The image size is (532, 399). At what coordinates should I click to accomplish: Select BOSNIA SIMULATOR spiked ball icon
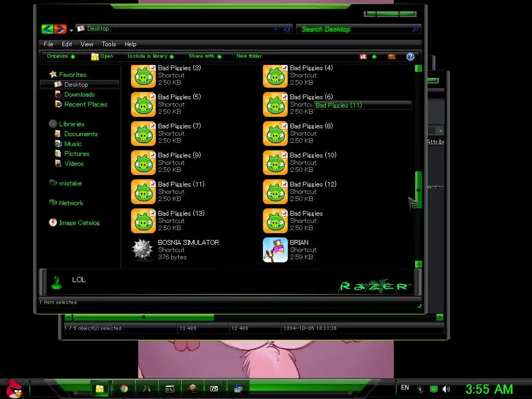pyautogui.click(x=142, y=250)
